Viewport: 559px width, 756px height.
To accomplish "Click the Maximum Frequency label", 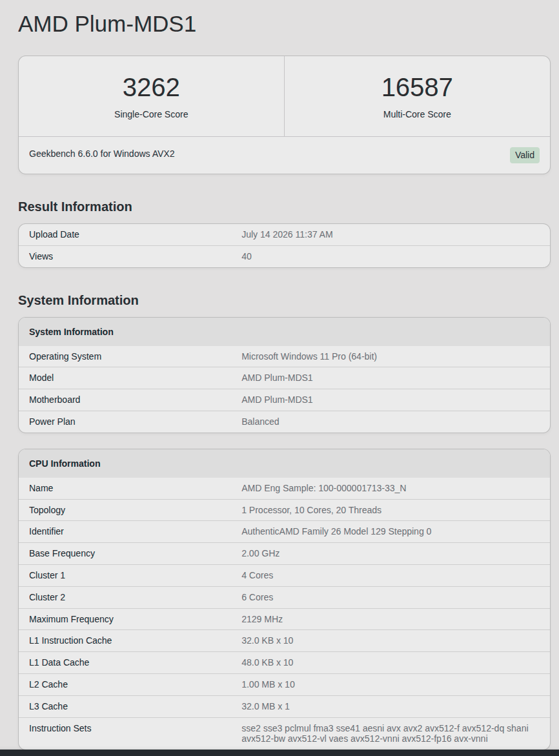I will pos(71,619).
